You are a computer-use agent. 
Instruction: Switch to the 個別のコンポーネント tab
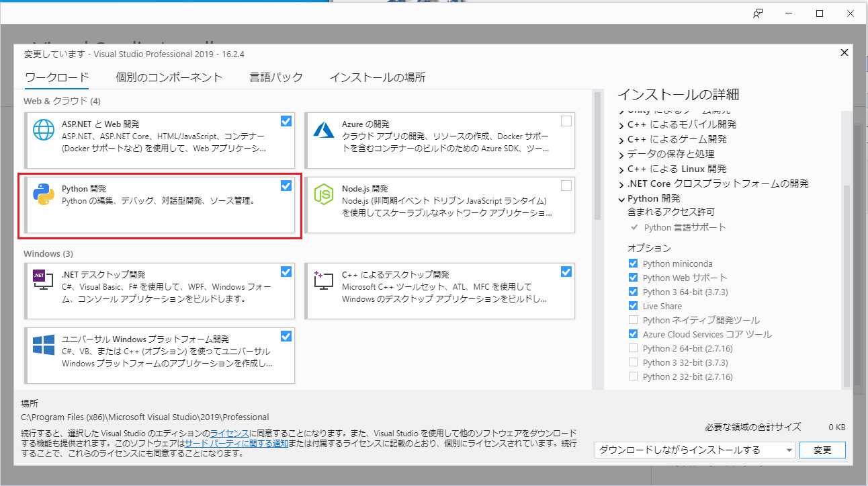pyautogui.click(x=169, y=77)
